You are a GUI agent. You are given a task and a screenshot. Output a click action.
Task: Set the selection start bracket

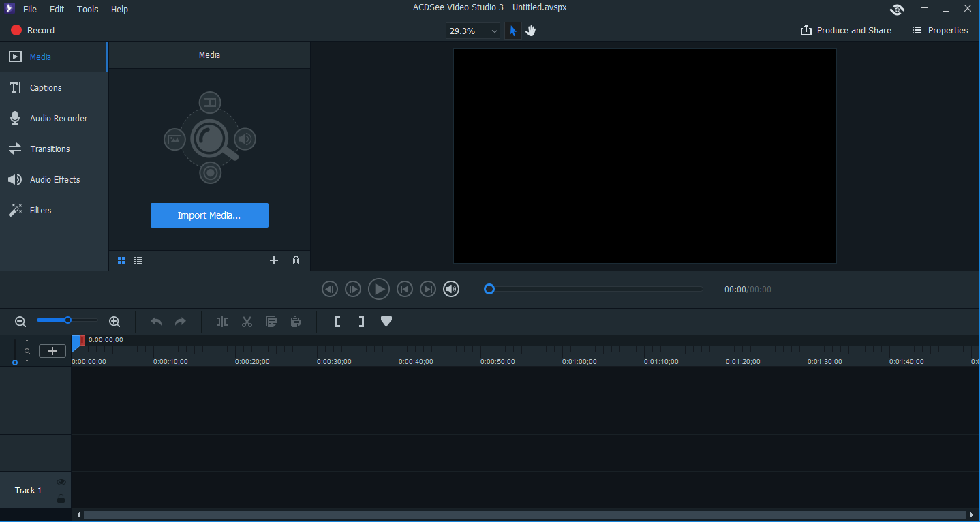[x=337, y=321]
